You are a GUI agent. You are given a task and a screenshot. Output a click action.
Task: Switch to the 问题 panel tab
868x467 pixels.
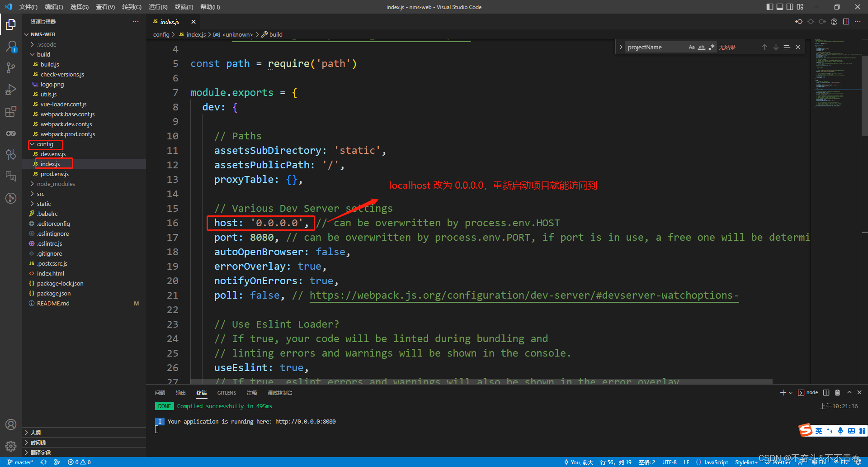pyautogui.click(x=160, y=393)
